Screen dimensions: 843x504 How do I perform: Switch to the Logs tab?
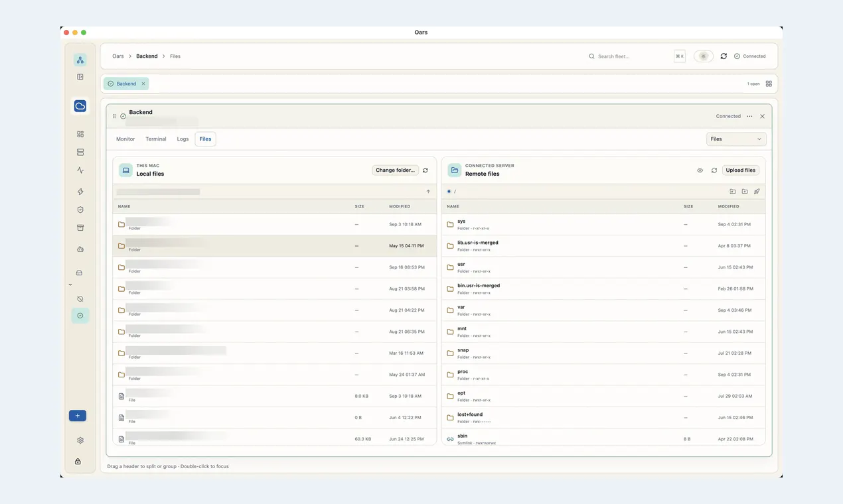click(183, 139)
